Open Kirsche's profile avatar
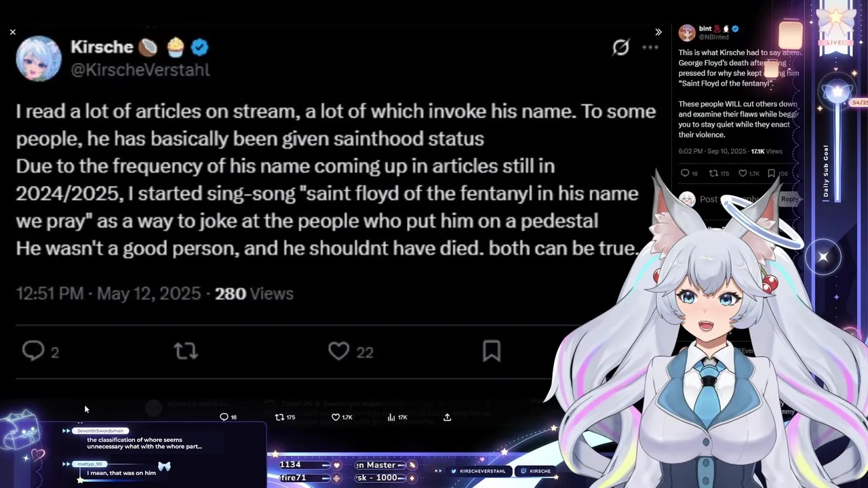The image size is (868, 488). (x=39, y=58)
